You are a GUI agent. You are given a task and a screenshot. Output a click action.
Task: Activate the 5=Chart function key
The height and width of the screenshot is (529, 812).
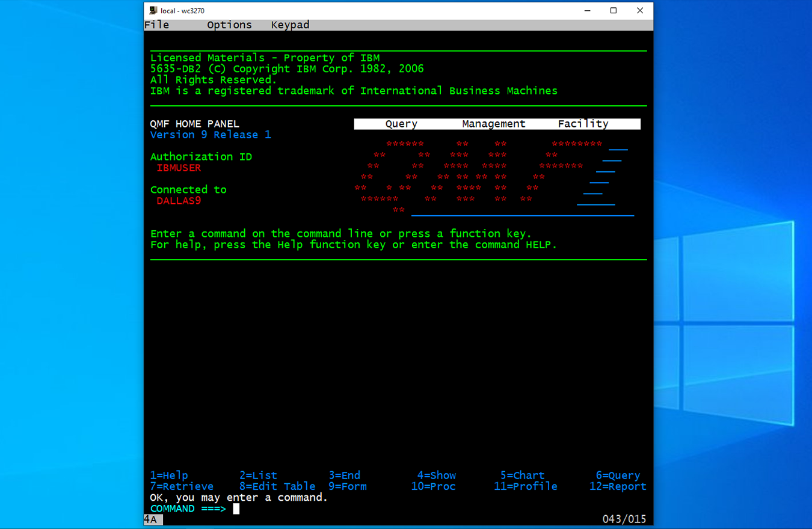pyautogui.click(x=522, y=475)
